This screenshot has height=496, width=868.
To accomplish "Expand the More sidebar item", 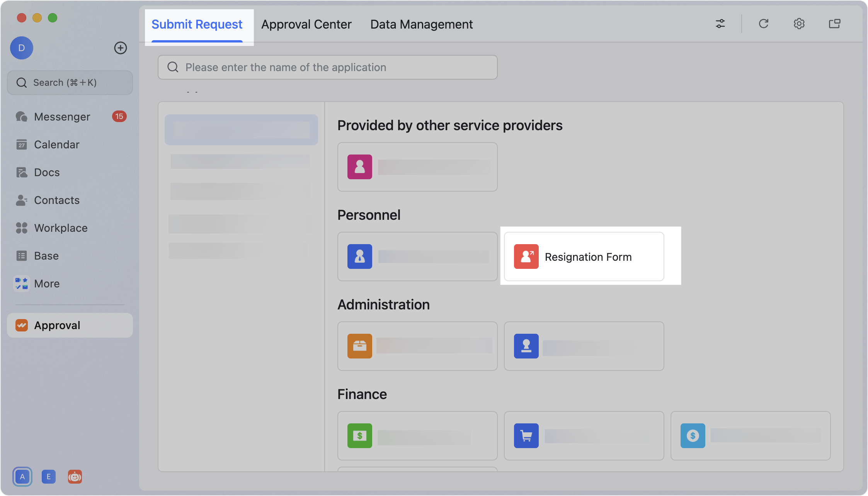I will coord(47,284).
